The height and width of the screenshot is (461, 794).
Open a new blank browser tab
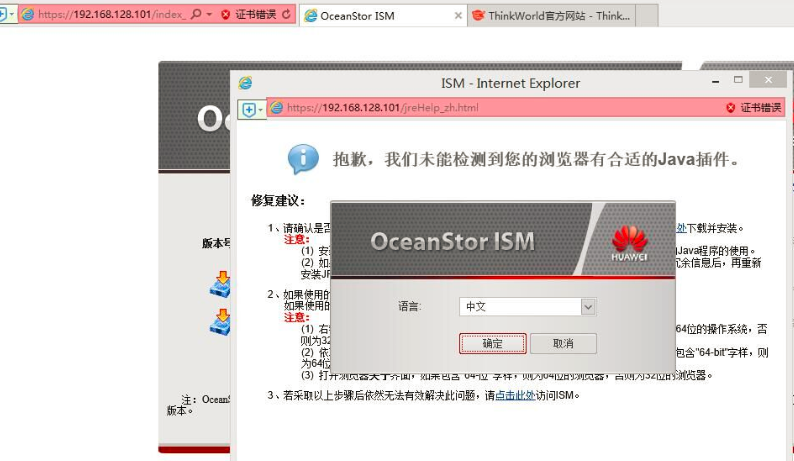click(x=647, y=15)
